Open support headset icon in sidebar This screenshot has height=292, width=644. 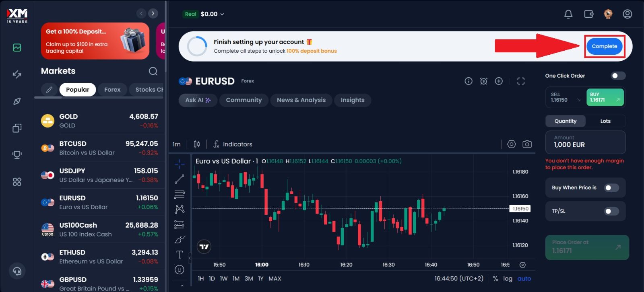[17, 271]
